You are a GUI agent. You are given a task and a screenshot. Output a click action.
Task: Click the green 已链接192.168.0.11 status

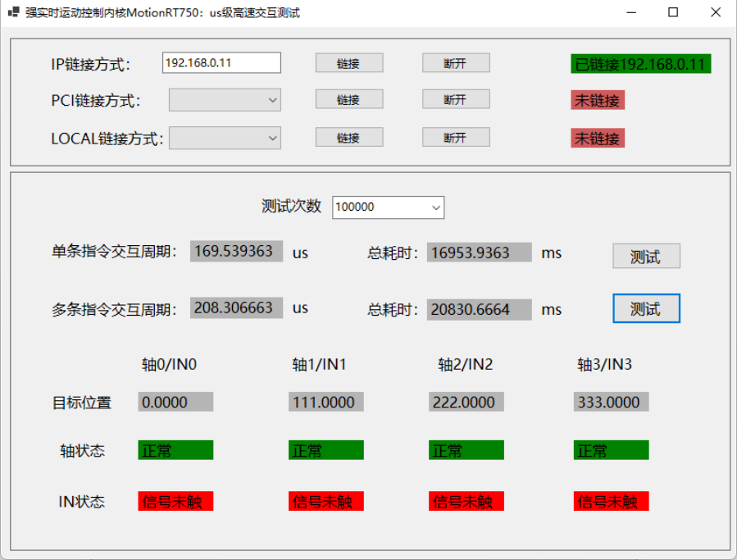640,64
